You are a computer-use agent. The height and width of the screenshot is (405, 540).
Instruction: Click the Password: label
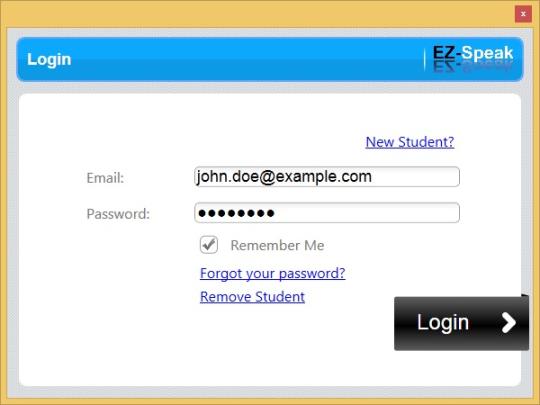coord(118,214)
